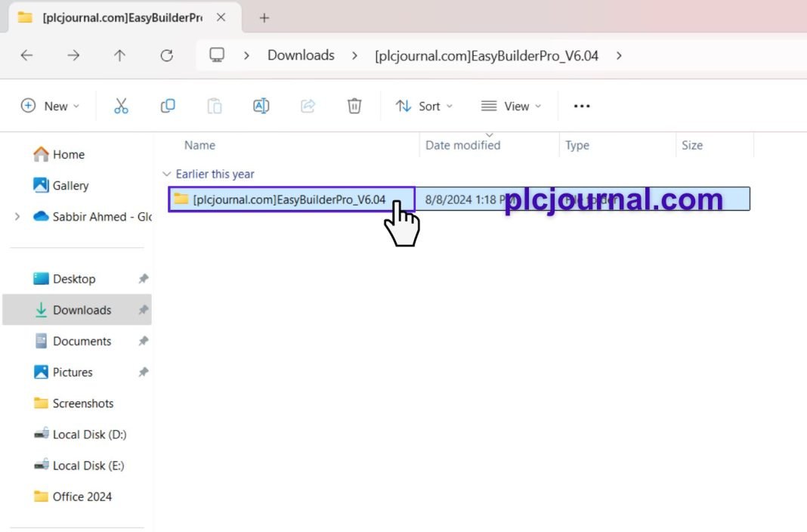Delete the selected folder using trash icon
This screenshot has width=807, height=532.
pos(354,106)
